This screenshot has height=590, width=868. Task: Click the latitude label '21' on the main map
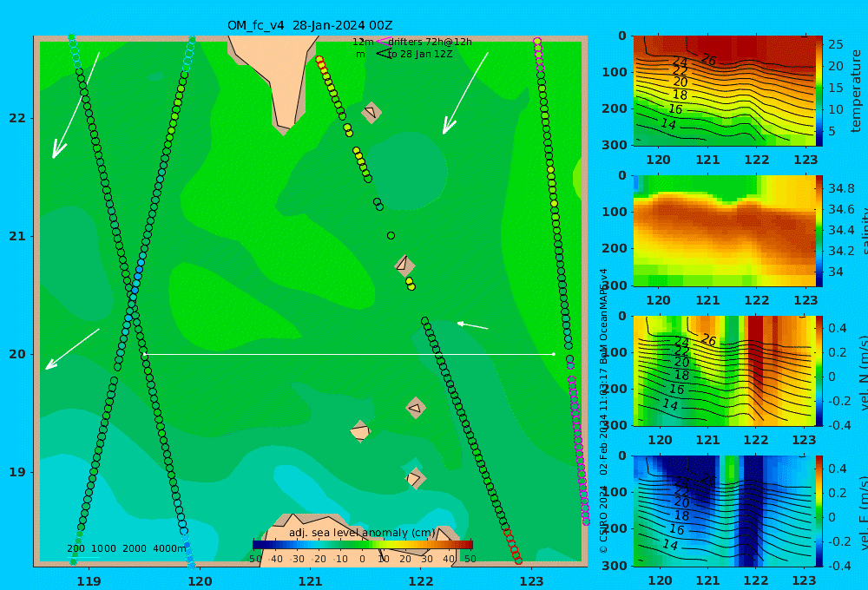click(x=17, y=236)
